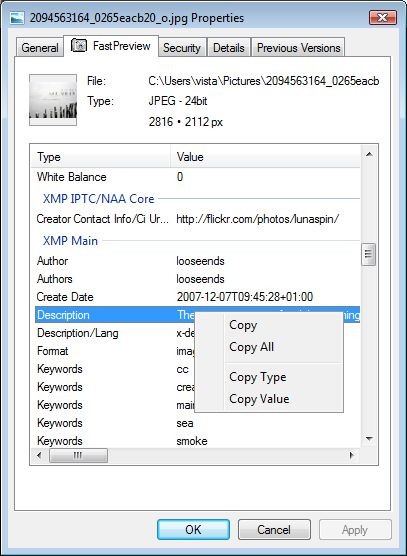Viewport: 407px width, 556px height.
Task: Click the vertical scrollbar down arrow
Action: tap(369, 439)
